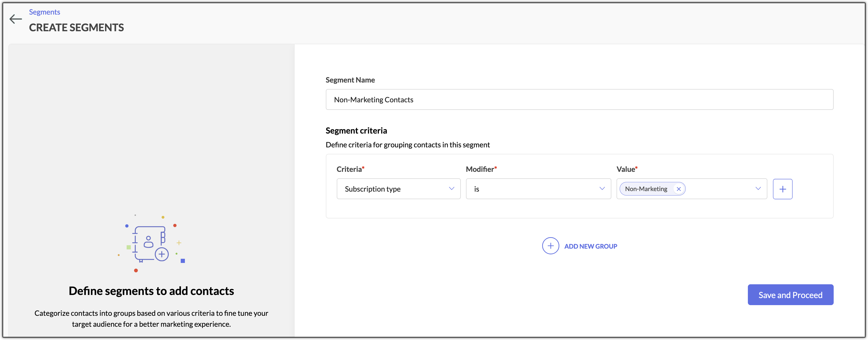The width and height of the screenshot is (868, 340).
Task: Expand the Modifier dropdown showing 'is'
Action: (538, 189)
